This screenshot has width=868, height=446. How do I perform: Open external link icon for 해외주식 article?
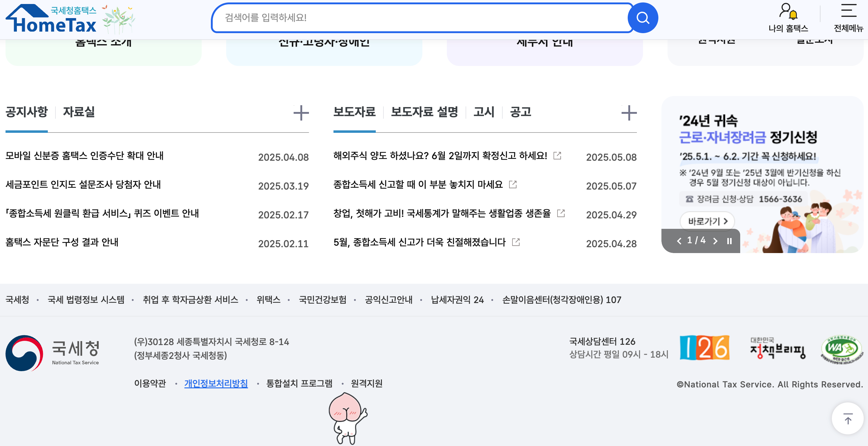557,156
